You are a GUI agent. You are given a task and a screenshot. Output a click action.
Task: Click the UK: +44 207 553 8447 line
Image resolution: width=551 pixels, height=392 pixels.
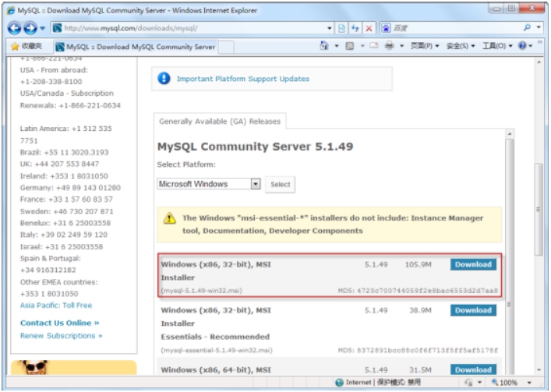click(x=59, y=164)
